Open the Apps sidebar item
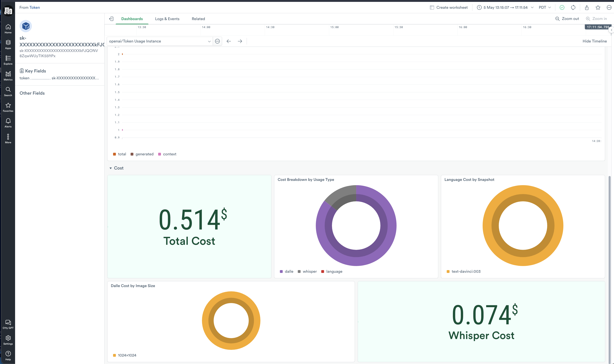The height and width of the screenshot is (364, 614). pos(8,45)
